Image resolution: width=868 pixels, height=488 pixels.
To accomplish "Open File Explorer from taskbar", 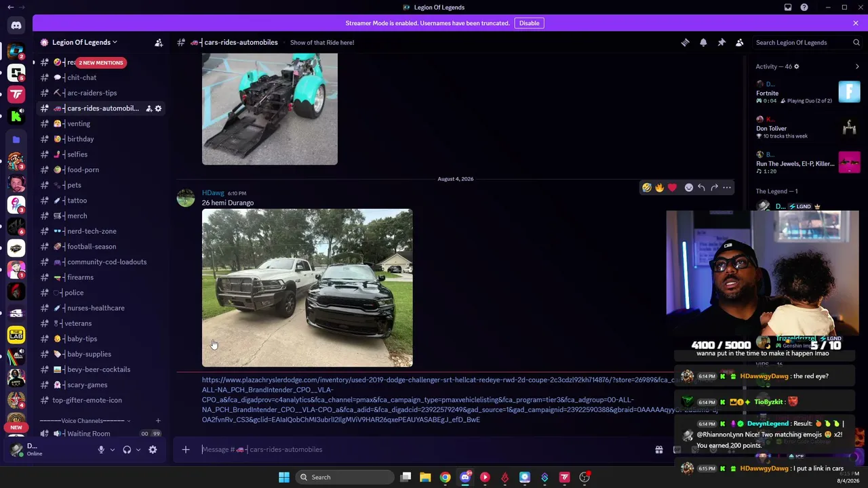I will [x=425, y=477].
